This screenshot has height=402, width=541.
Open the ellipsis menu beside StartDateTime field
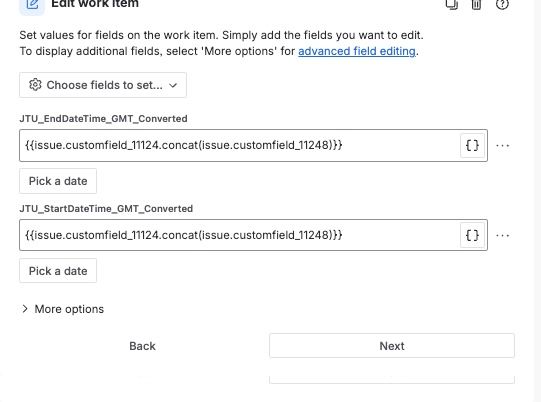pyautogui.click(x=502, y=236)
